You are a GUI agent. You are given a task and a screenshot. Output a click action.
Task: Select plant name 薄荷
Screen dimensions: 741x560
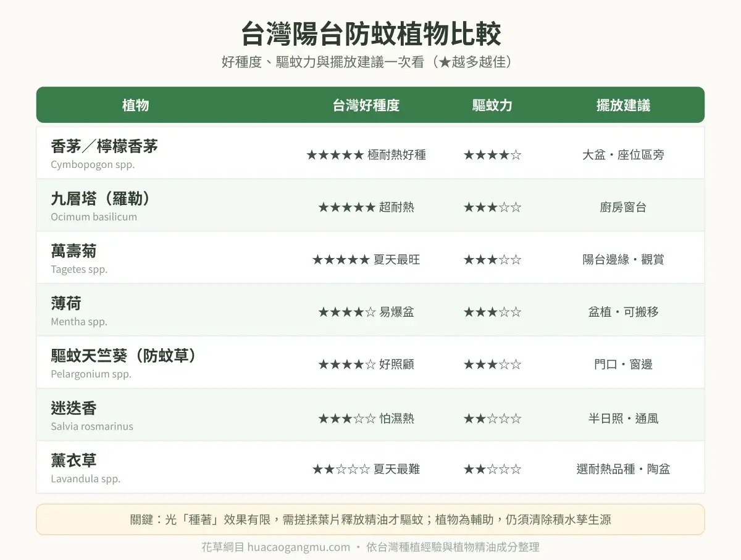pos(66,304)
